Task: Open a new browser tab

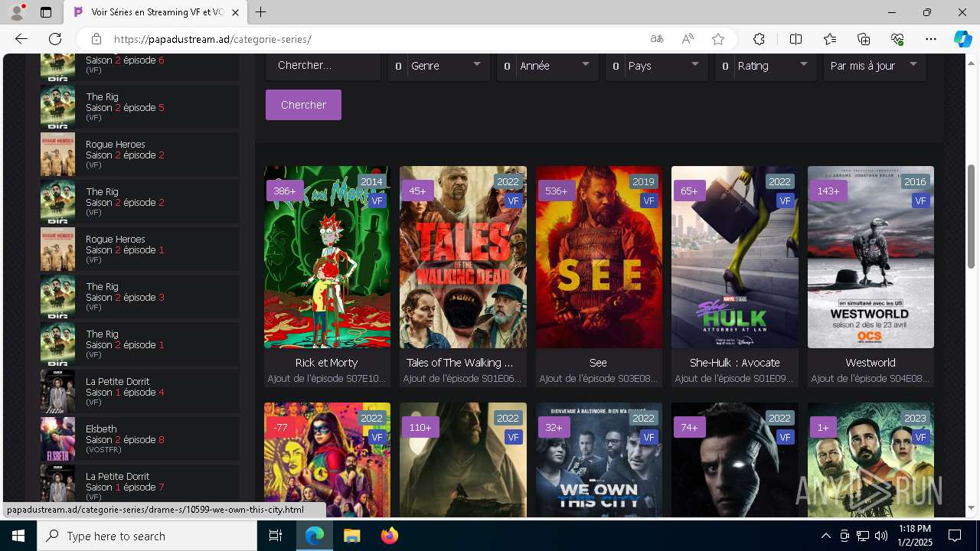Action: pos(261,12)
